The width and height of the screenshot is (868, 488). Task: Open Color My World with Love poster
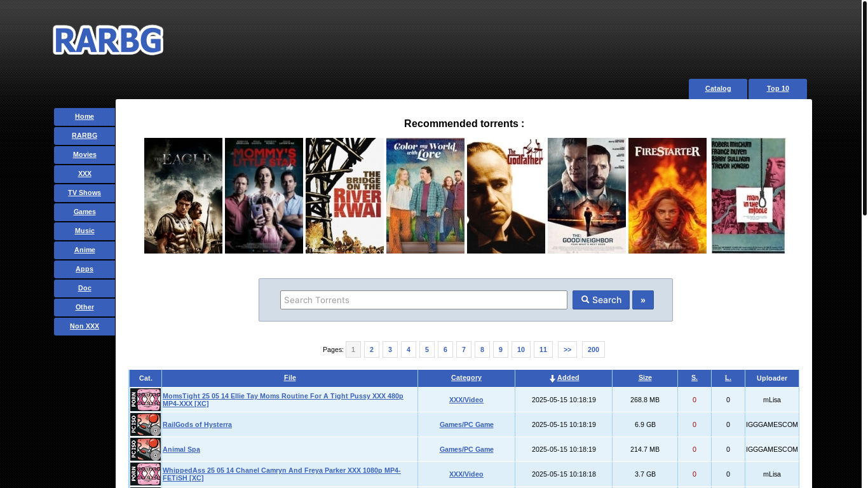pyautogui.click(x=425, y=196)
